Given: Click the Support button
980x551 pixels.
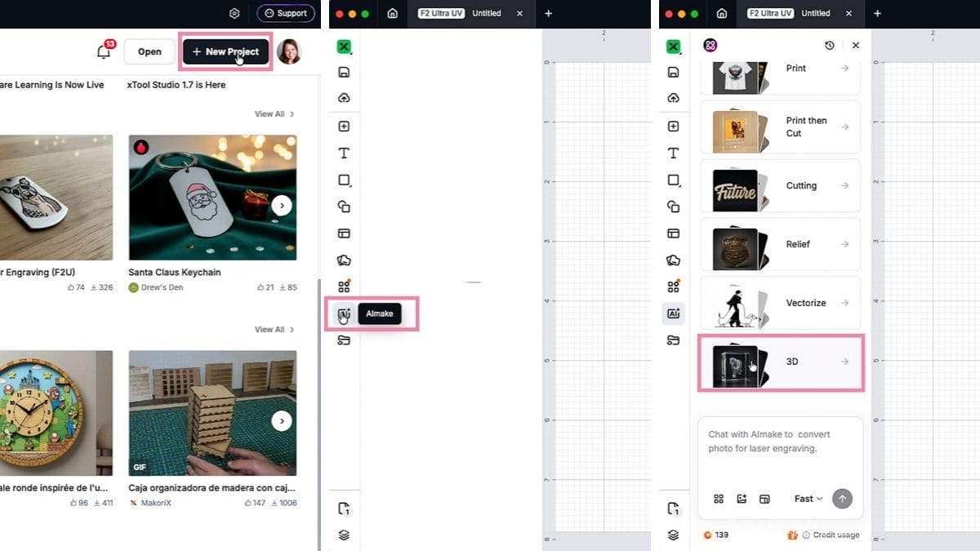Looking at the screenshot, I should tap(286, 13).
